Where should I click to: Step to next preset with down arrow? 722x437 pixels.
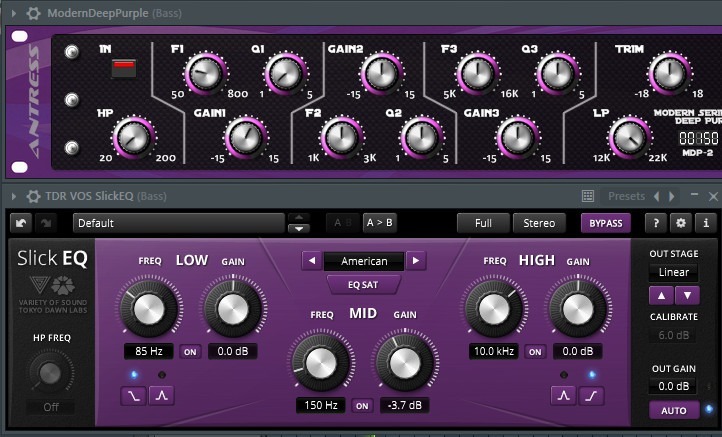[x=299, y=228]
